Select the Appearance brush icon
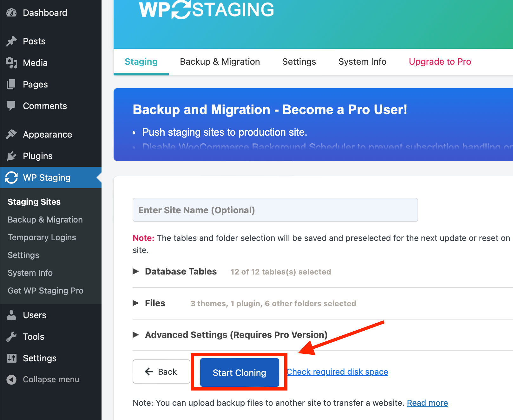This screenshot has width=513, height=420. [11, 134]
